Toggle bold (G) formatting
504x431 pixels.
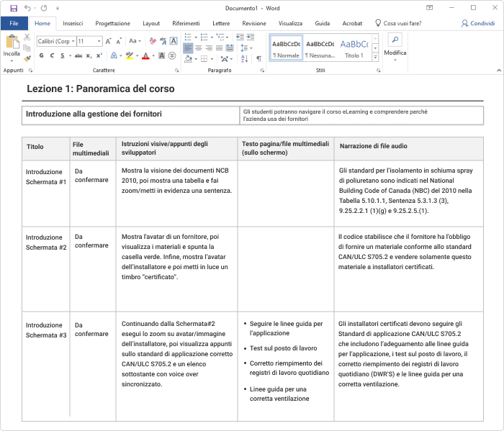point(42,55)
